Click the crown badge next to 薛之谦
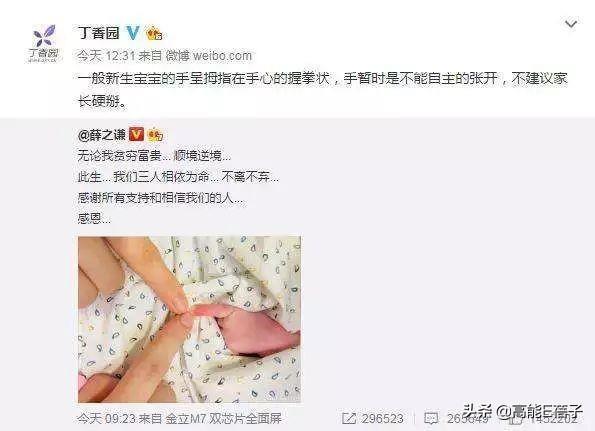 point(155,135)
